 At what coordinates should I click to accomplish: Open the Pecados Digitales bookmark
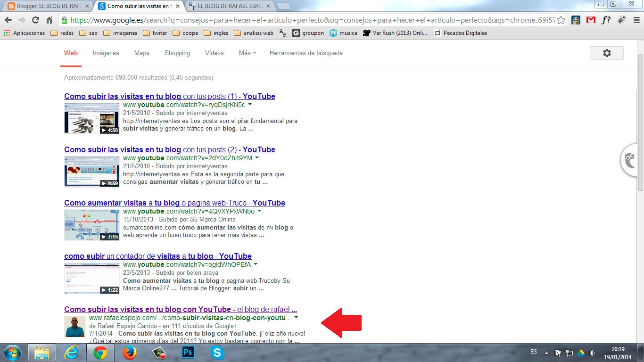[x=461, y=33]
